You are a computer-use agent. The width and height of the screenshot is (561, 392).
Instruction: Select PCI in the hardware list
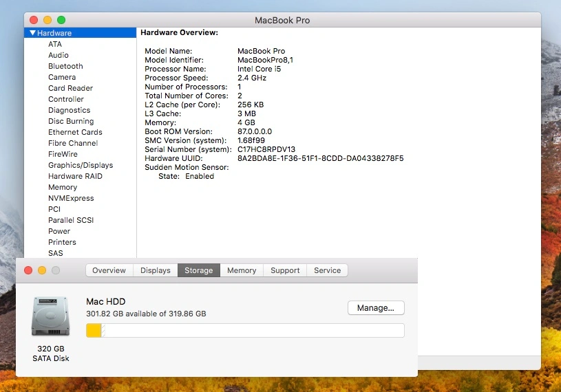54,209
